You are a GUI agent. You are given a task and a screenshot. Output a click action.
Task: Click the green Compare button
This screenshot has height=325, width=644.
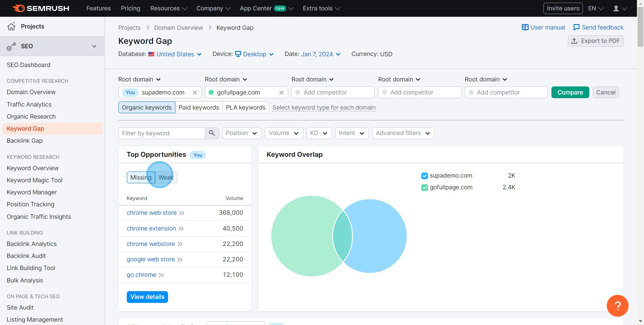pyautogui.click(x=570, y=92)
